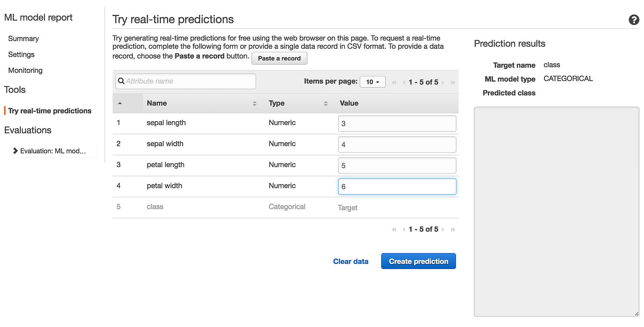Screen dimensions: 644x327
Task: Go to first page in bottom pagination
Action: click(394, 230)
